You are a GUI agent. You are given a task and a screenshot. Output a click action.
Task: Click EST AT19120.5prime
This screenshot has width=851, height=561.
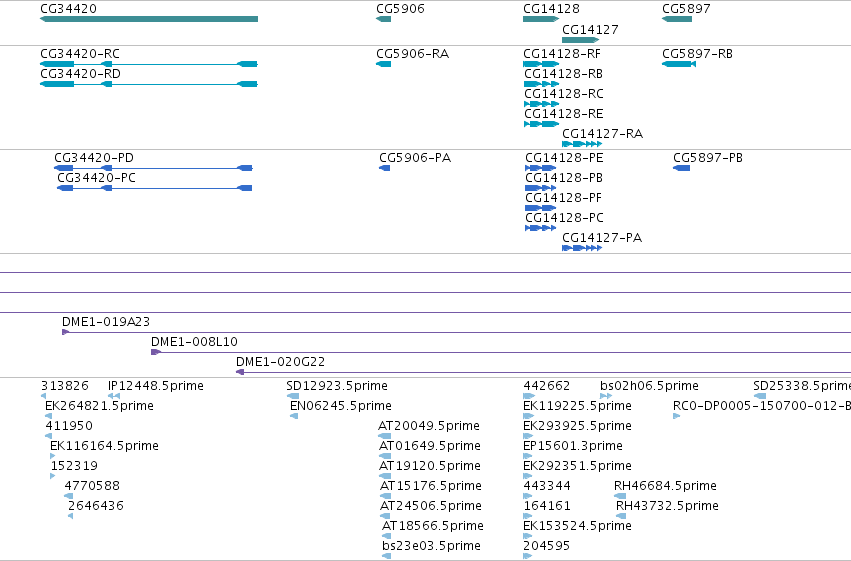click(x=385, y=476)
